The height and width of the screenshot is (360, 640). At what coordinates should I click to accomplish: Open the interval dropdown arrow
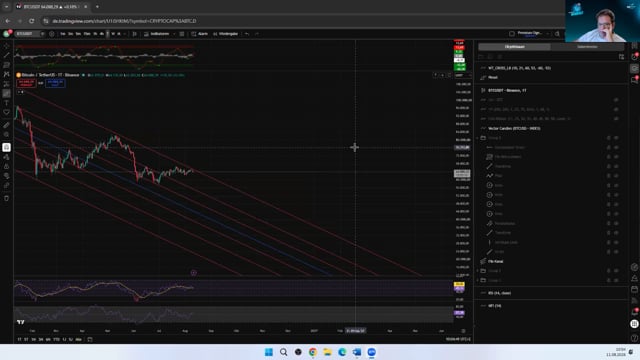(124, 34)
